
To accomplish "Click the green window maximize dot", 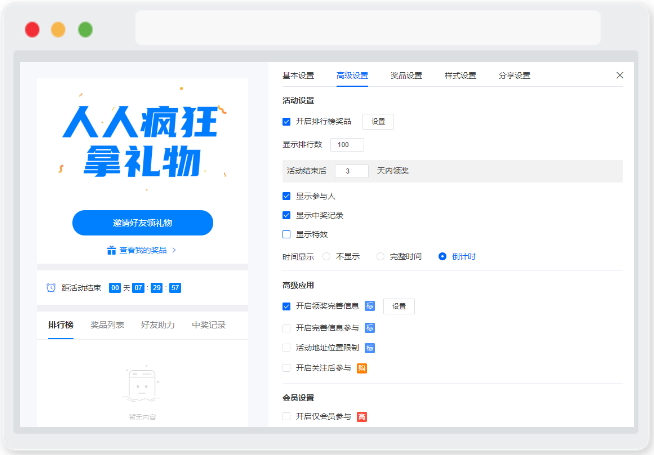I will point(86,30).
